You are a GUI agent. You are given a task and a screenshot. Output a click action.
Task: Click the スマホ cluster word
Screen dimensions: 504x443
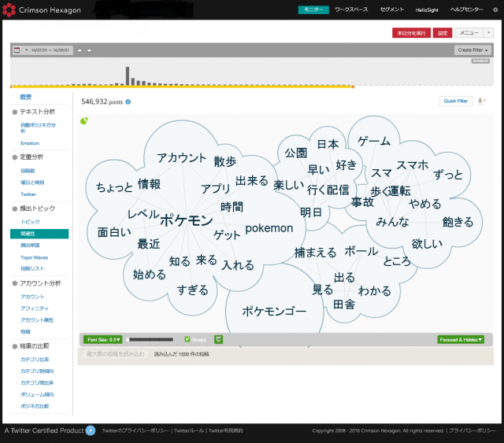pyautogui.click(x=413, y=165)
